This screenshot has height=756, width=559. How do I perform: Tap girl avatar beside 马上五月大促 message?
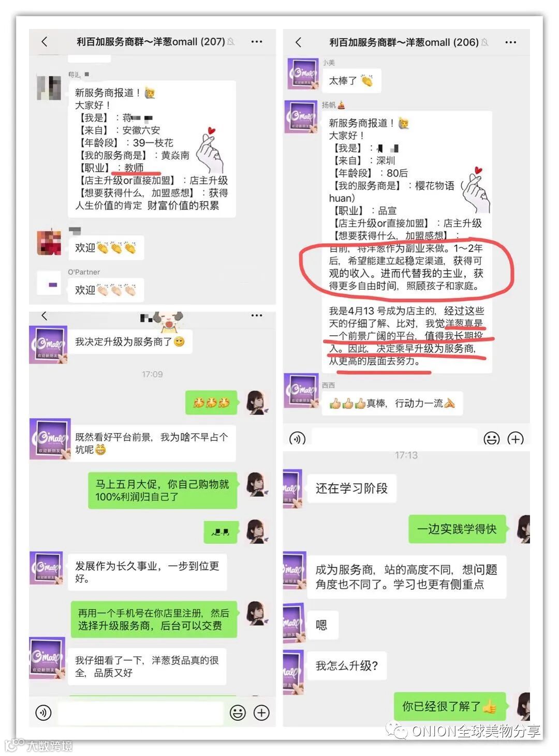coord(257,486)
